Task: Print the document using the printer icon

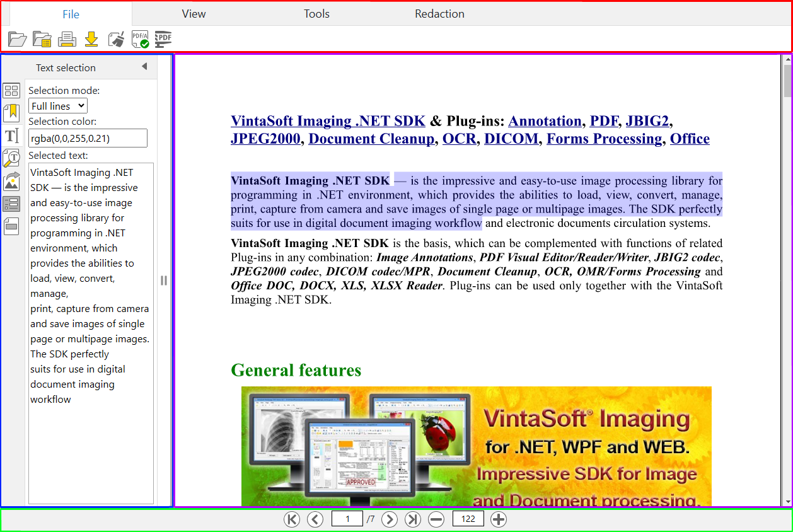Action: click(67, 39)
